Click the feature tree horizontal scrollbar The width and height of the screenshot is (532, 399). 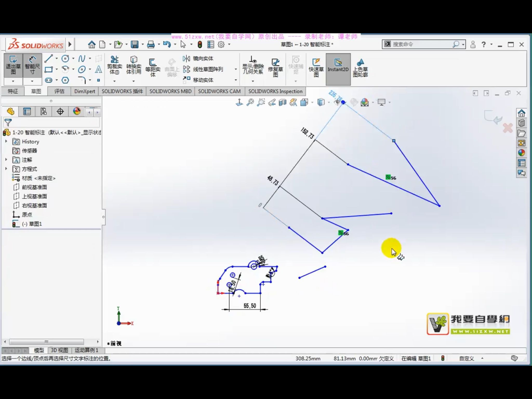coord(46,342)
